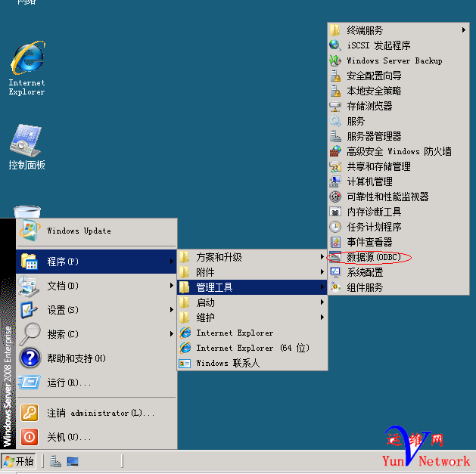
Task: Click the Windows Server Backup icon
Action: click(335, 60)
